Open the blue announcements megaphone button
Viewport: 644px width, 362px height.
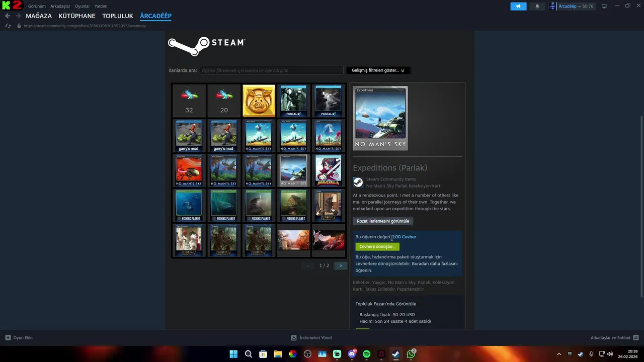(518, 6)
